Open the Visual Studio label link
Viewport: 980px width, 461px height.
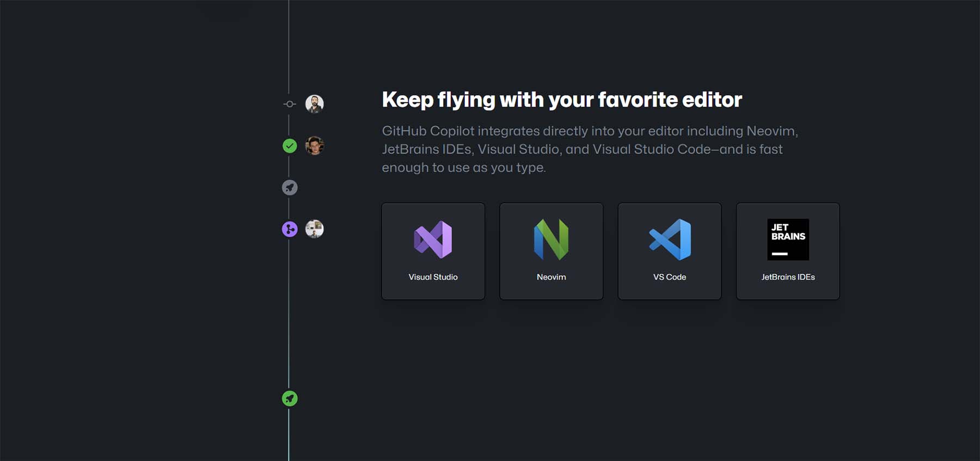coord(433,277)
